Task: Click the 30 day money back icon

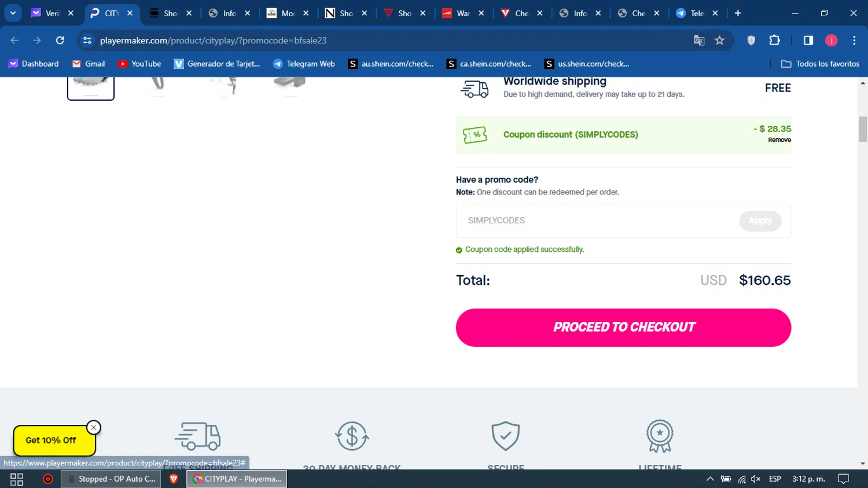Action: pos(352,436)
